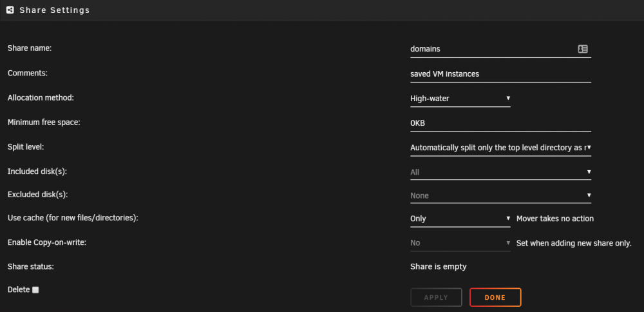This screenshot has width=644, height=312.
Task: Click the 'Allocation method:' label
Action: (x=41, y=98)
